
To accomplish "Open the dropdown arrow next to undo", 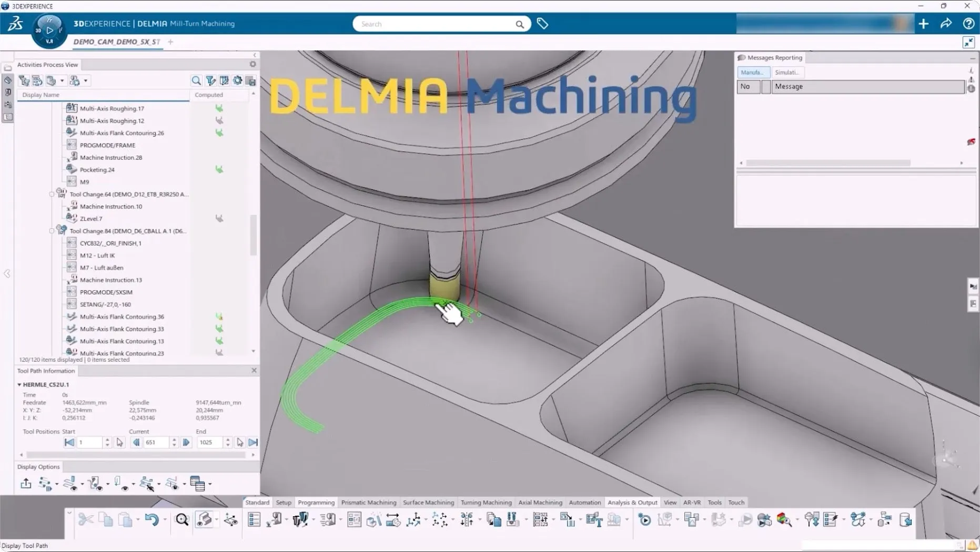I will point(165,520).
